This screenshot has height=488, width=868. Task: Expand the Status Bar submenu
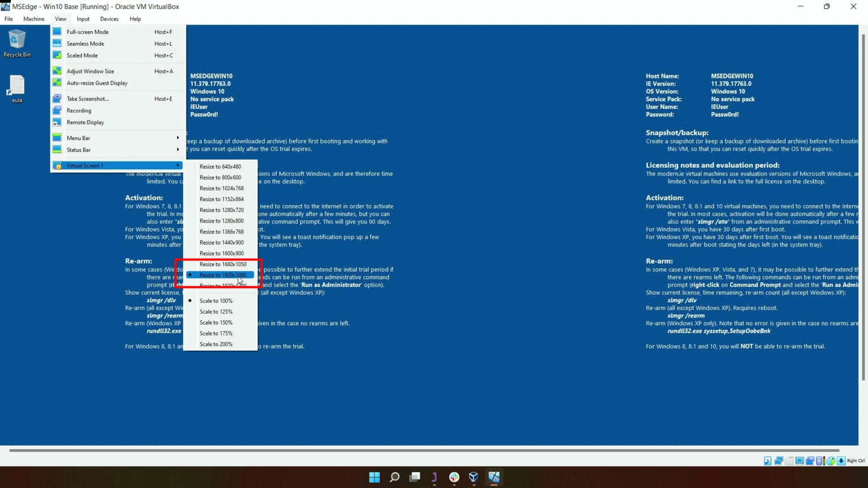[79, 150]
